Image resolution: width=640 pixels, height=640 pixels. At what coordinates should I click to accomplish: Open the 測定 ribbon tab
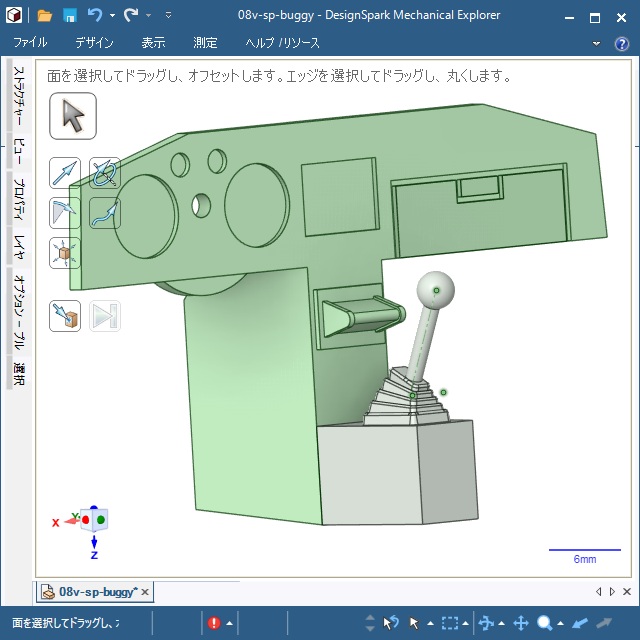pos(205,43)
